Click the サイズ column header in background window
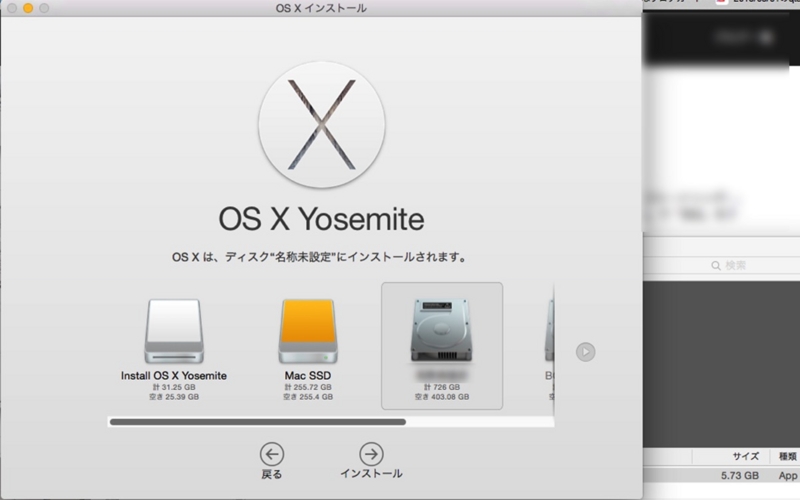The width and height of the screenshot is (800, 500). 745,456
